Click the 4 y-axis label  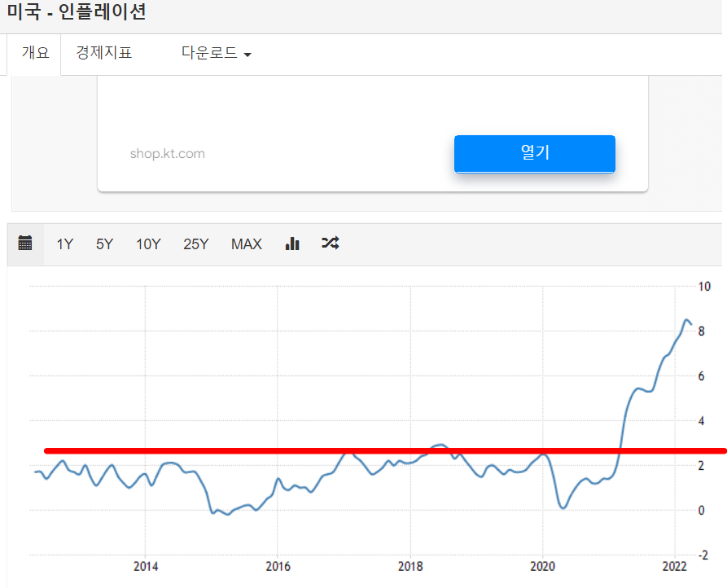(x=701, y=421)
